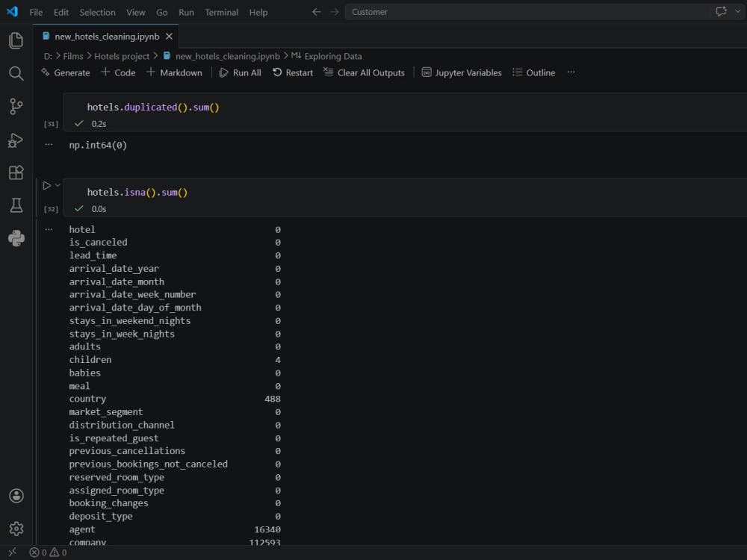Open Jupyter Variables panel
Viewport: 747px width, 560px height.
462,72
